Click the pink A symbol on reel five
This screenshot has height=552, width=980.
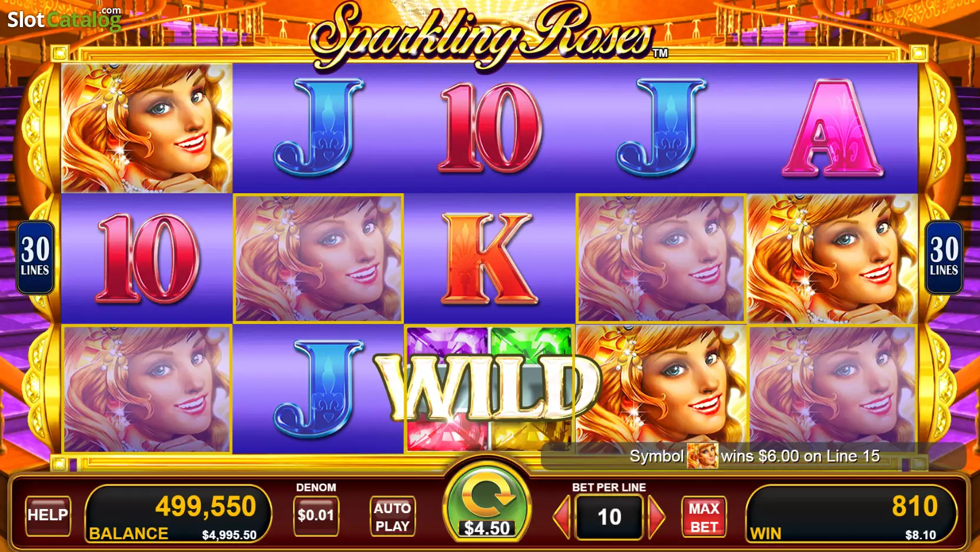(832, 128)
